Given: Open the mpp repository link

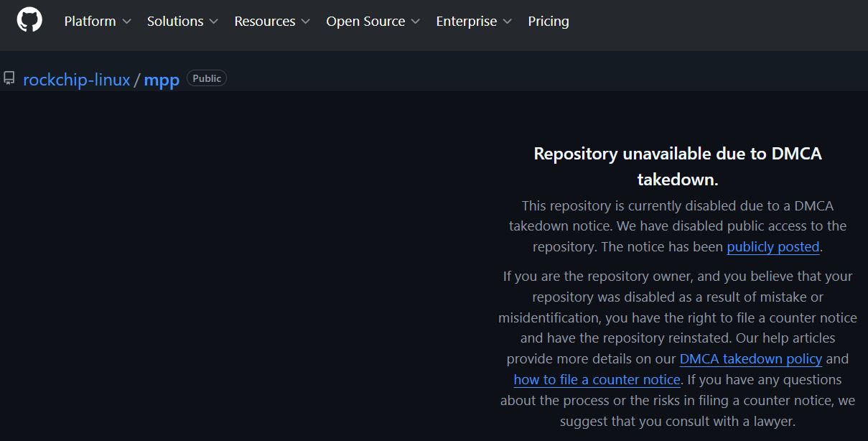Looking at the screenshot, I should click(162, 80).
